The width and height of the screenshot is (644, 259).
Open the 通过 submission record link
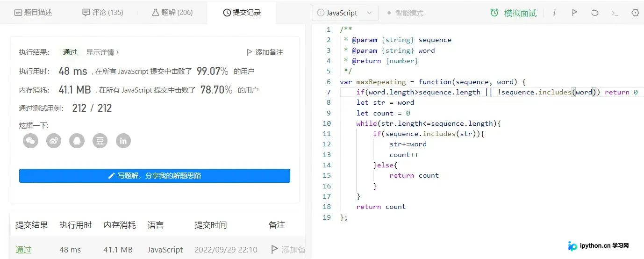tap(23, 250)
